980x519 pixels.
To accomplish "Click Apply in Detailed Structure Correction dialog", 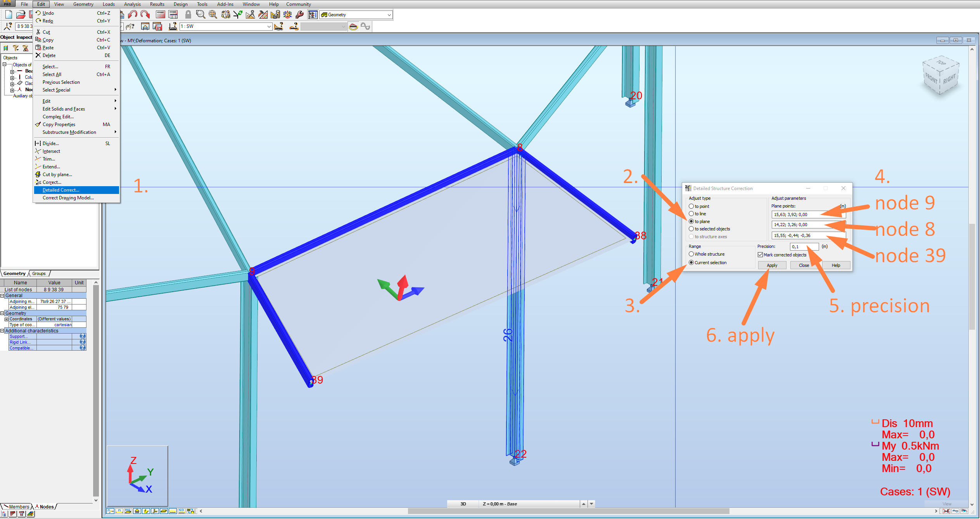I will 772,265.
